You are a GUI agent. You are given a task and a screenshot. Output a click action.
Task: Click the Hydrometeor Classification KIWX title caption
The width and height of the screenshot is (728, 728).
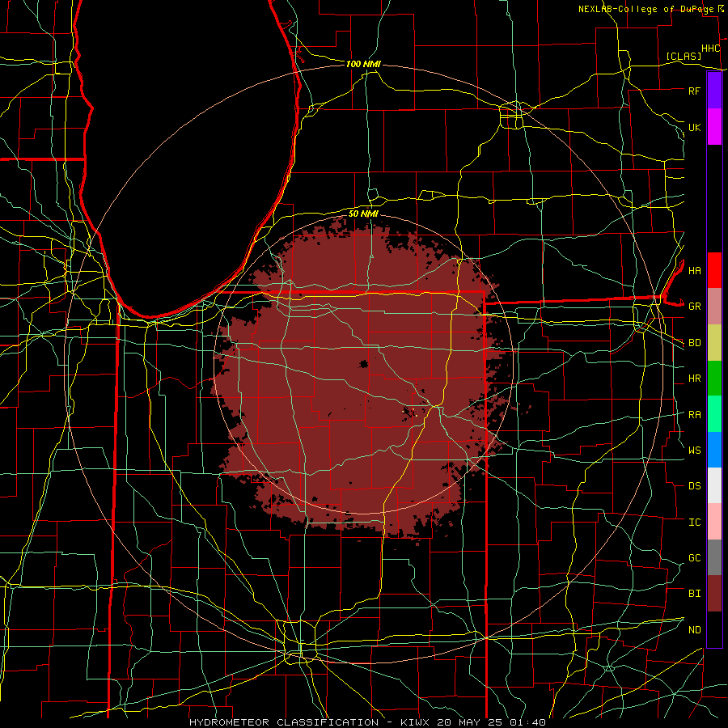(367, 722)
